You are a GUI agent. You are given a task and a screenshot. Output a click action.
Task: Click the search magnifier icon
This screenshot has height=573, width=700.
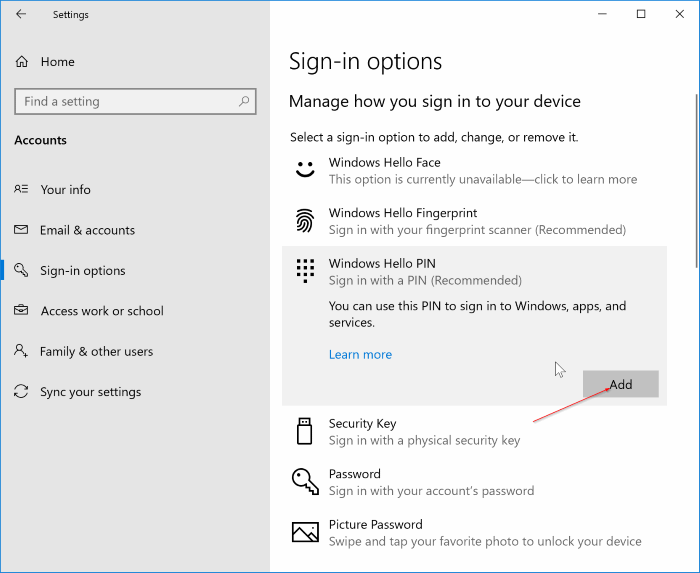(244, 101)
